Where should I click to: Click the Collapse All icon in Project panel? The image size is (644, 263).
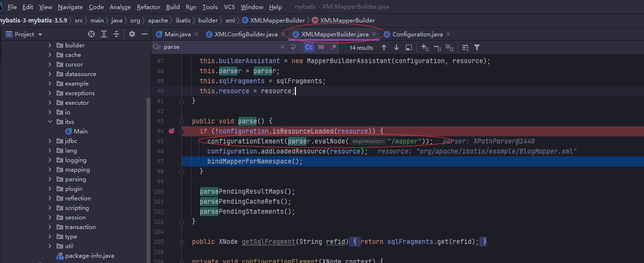click(x=116, y=34)
